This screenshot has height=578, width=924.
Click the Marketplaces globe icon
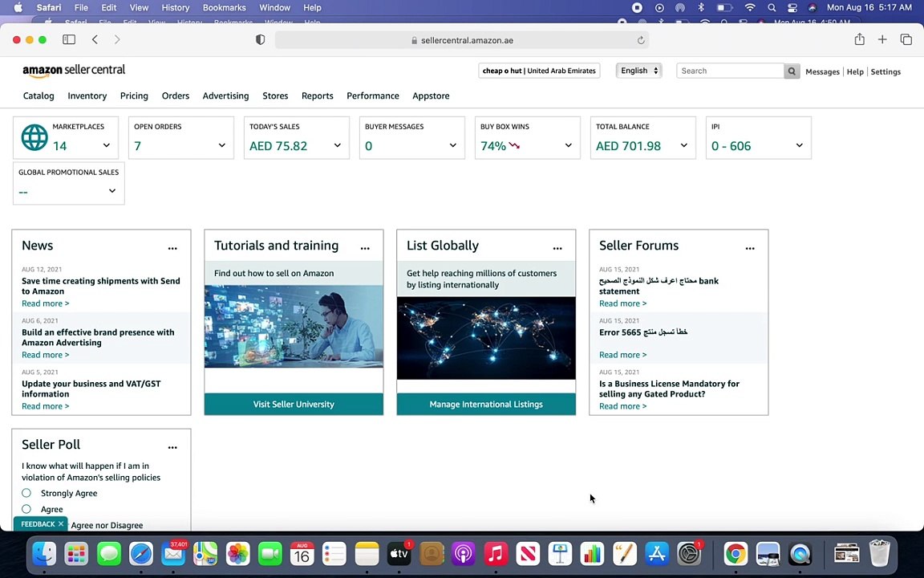tap(34, 137)
